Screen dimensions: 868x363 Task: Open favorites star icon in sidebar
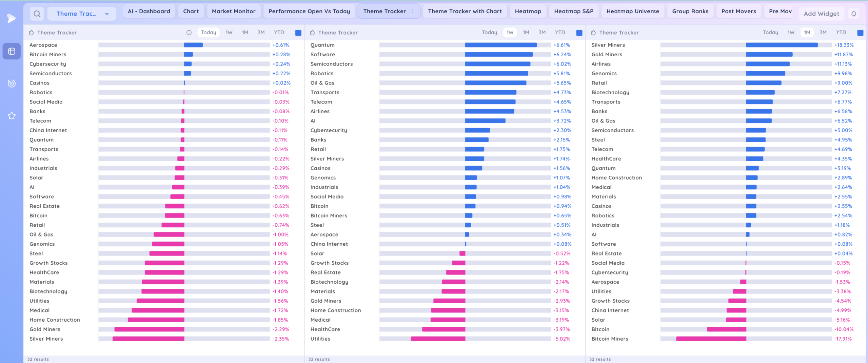point(12,116)
